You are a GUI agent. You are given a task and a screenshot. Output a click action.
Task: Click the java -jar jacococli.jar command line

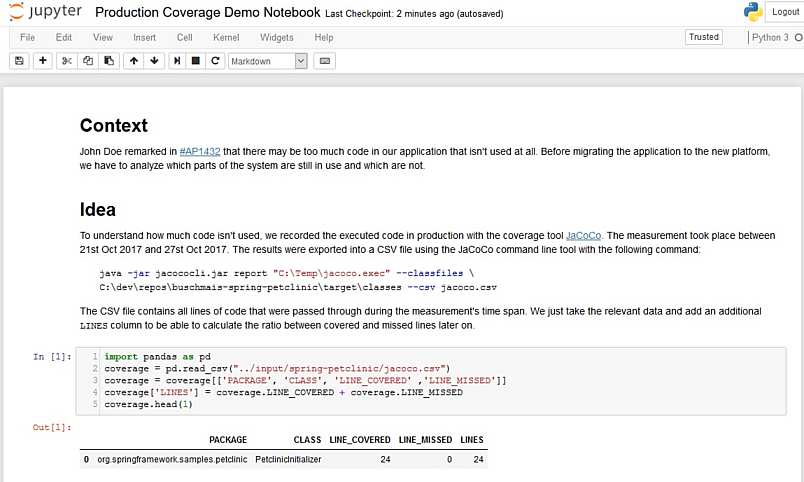click(286, 273)
